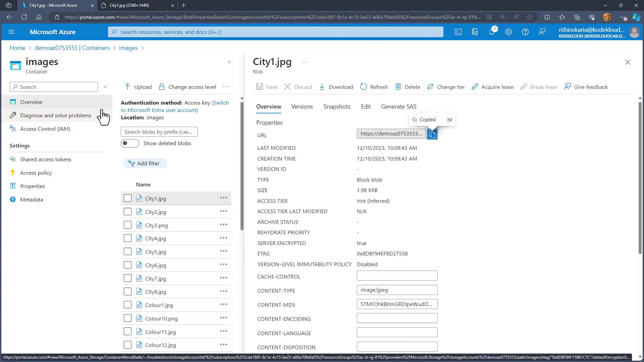
Task: Expand more options next to City1.jpg title
Action: pyautogui.click(x=305, y=62)
